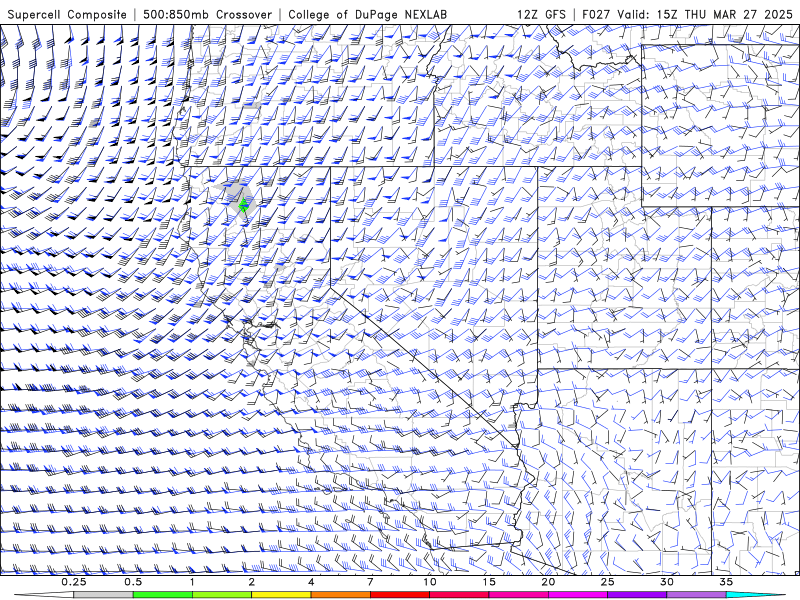Click the '15' legend value

[x=489, y=582]
